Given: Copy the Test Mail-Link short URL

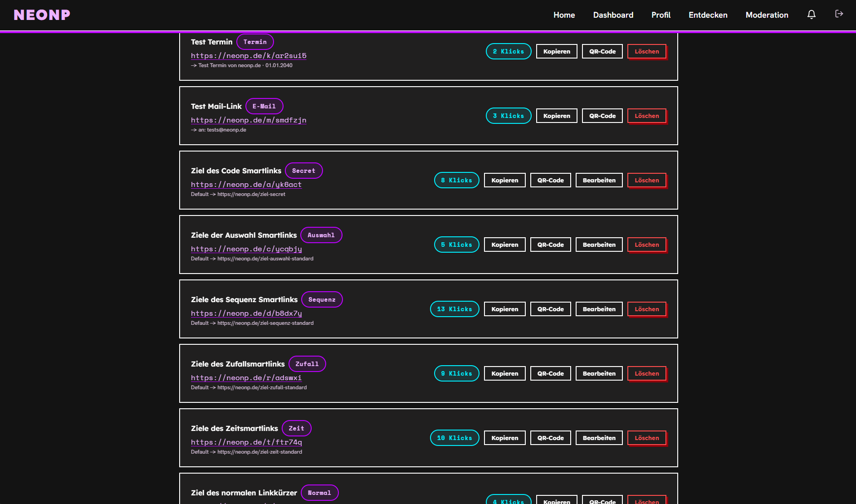Looking at the screenshot, I should pyautogui.click(x=557, y=116).
